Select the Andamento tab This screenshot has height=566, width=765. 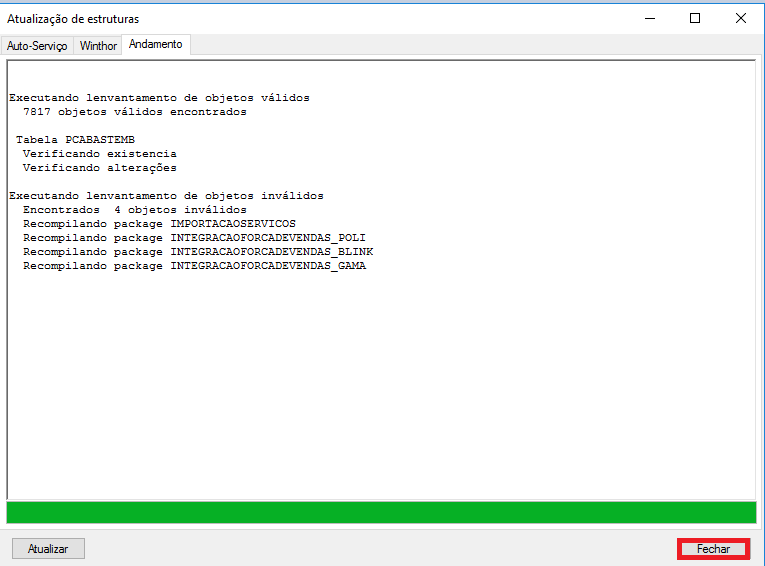click(156, 44)
